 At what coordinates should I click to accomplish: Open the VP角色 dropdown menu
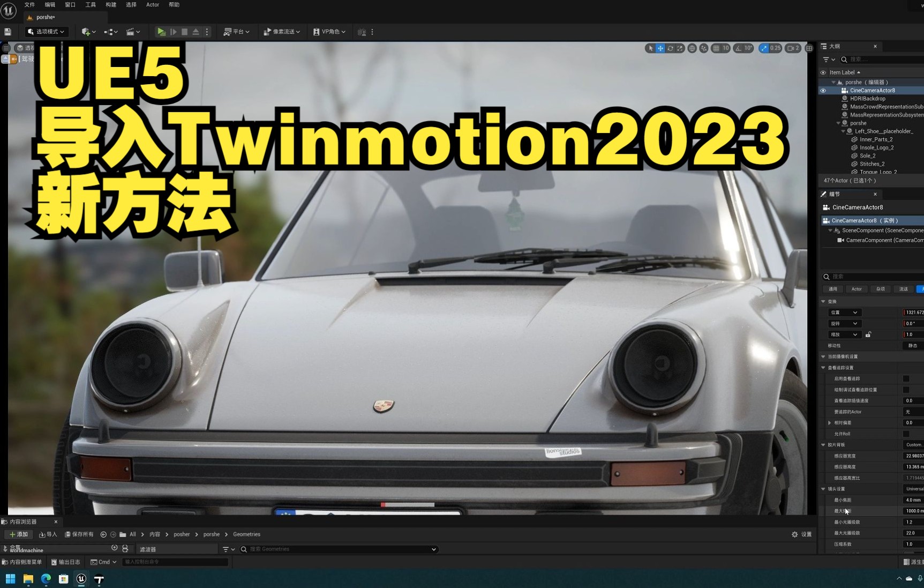tap(329, 32)
